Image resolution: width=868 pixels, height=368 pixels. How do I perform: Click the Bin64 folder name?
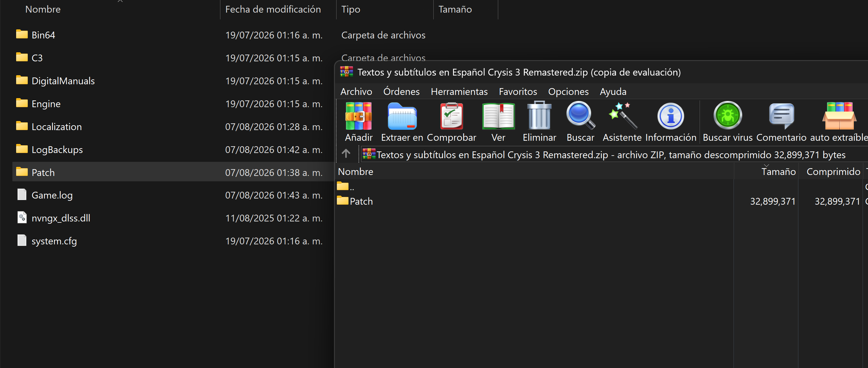[43, 35]
